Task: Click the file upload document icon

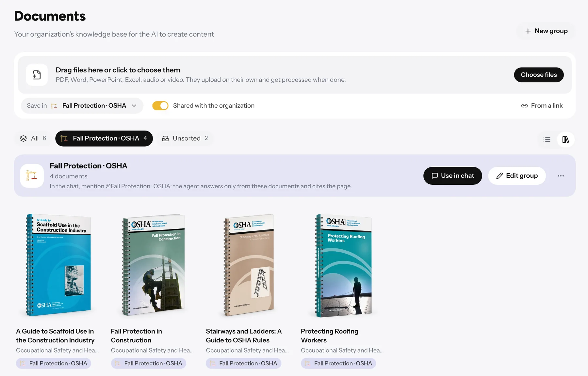Action: point(37,75)
